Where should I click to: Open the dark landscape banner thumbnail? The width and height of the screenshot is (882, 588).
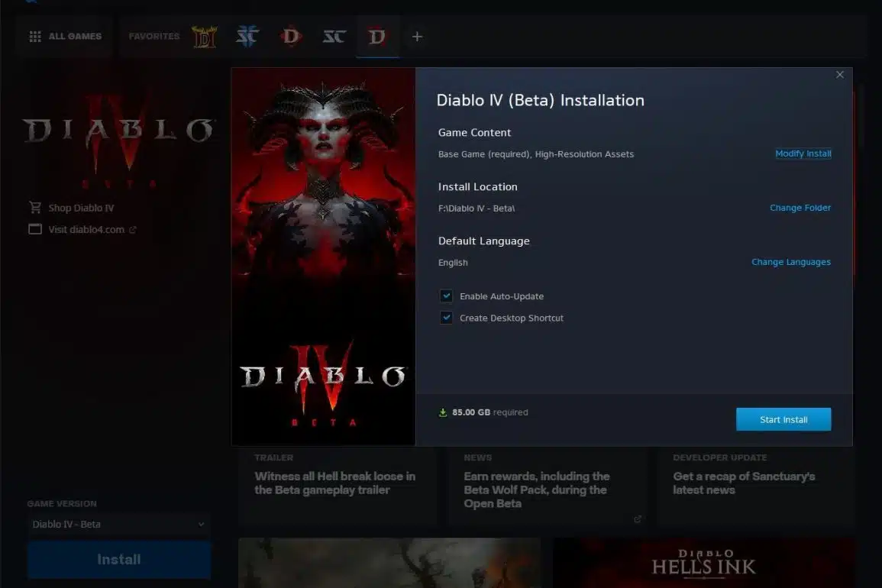coord(389,564)
